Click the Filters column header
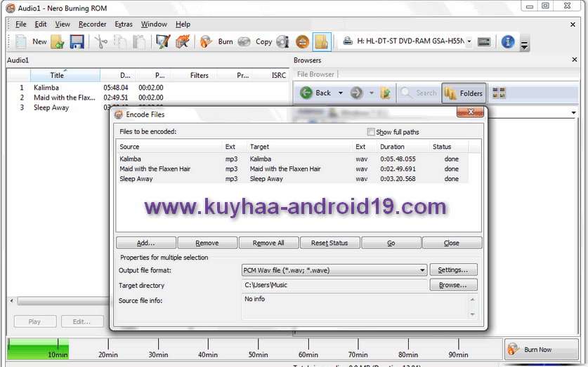Viewport: 588px width, 367px height. click(193, 75)
